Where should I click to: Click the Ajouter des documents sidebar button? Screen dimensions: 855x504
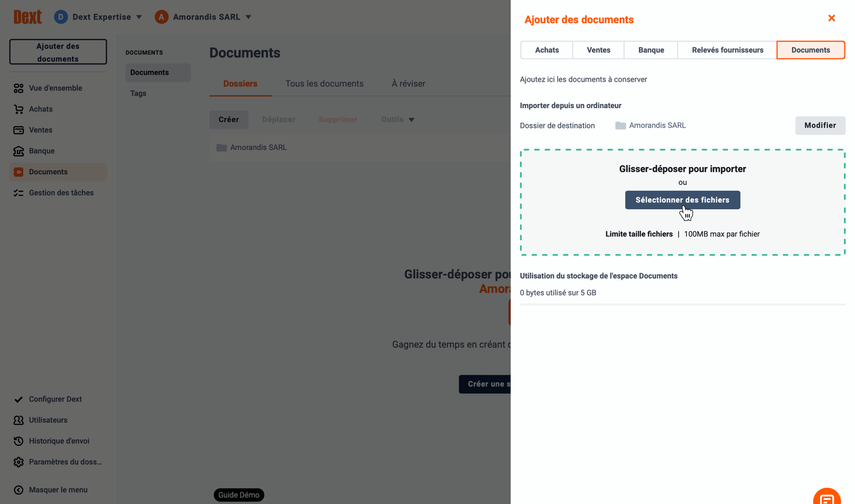point(58,52)
